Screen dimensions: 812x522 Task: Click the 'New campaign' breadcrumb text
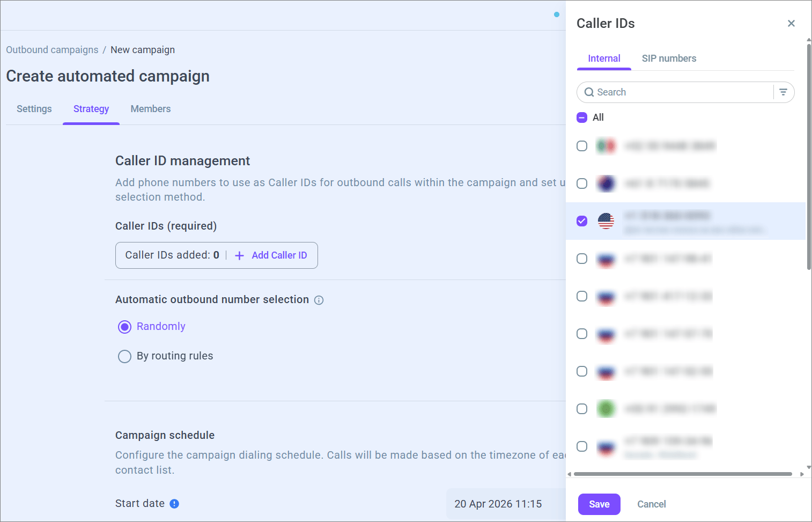(143, 50)
